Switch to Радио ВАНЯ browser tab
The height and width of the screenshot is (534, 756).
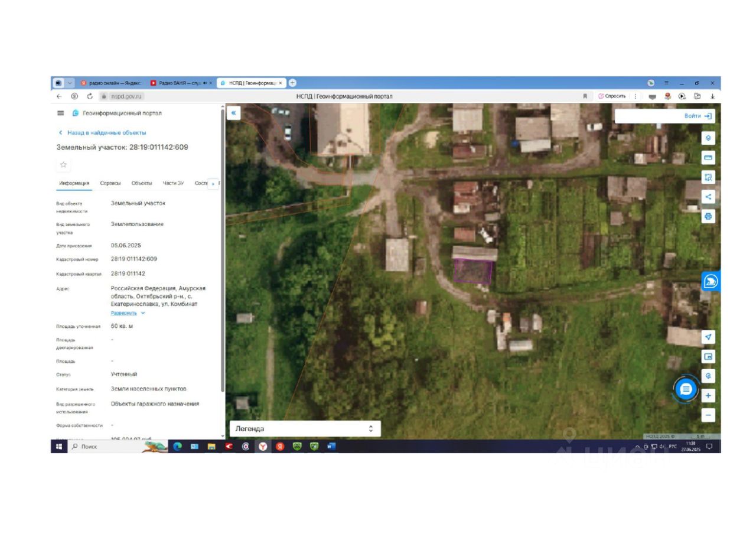pos(181,83)
